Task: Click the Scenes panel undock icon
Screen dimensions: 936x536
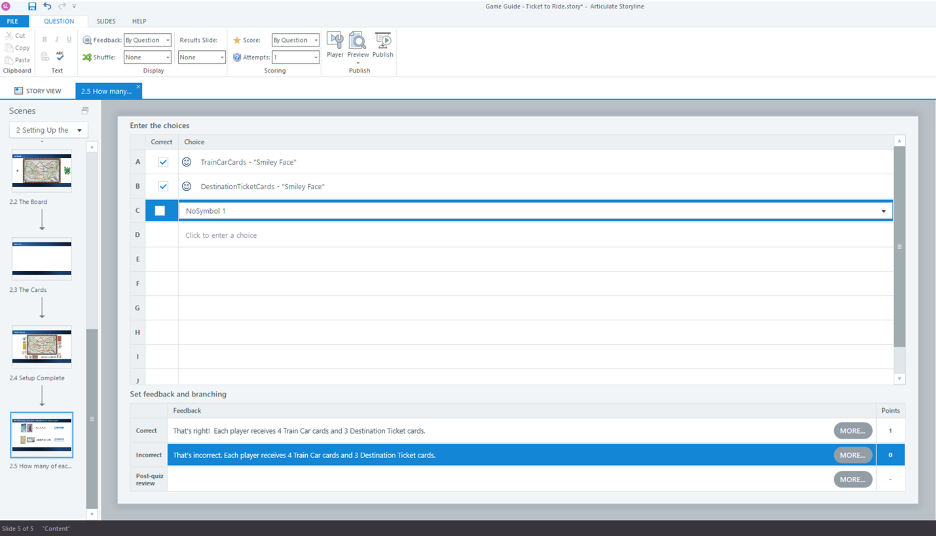Action: point(85,110)
